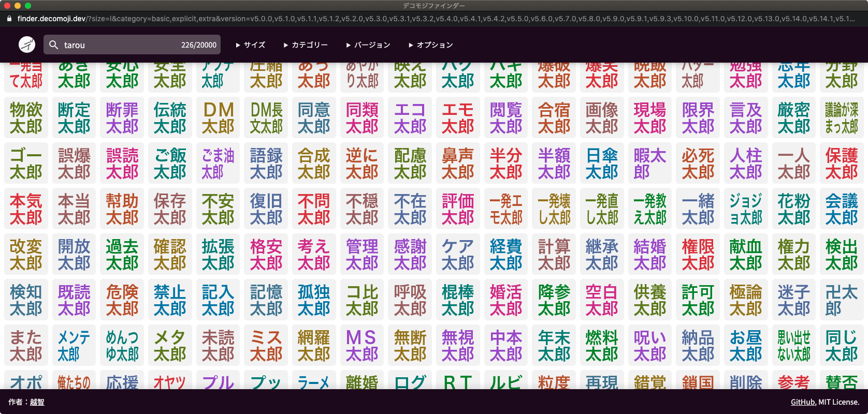This screenshot has height=414, width=868.
Task: Select the 改変太郎 emoji
Action: click(x=26, y=255)
